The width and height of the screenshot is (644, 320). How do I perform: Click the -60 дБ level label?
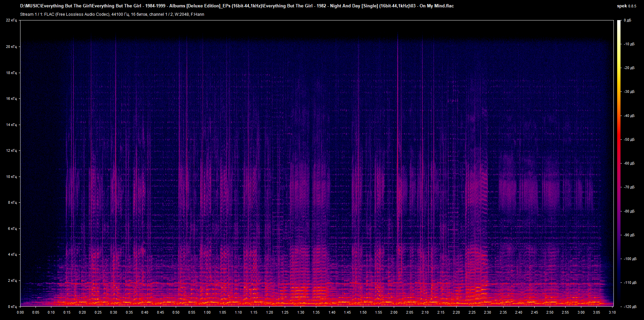tap(629, 163)
